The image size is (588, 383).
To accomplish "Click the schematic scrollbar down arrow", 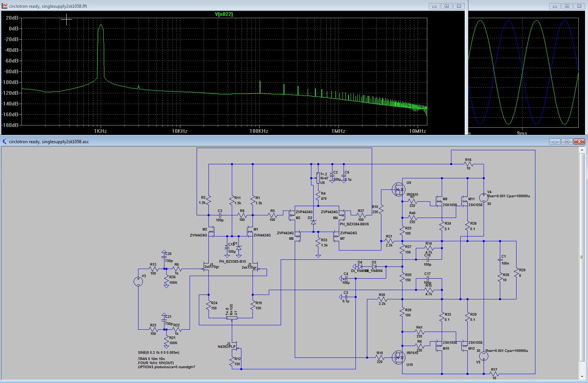I will click(x=582, y=376).
